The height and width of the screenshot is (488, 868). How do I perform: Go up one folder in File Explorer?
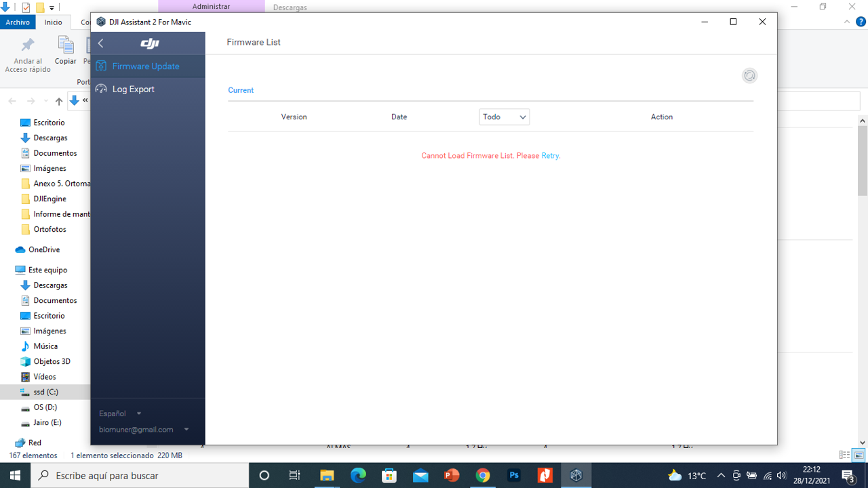pos(59,101)
